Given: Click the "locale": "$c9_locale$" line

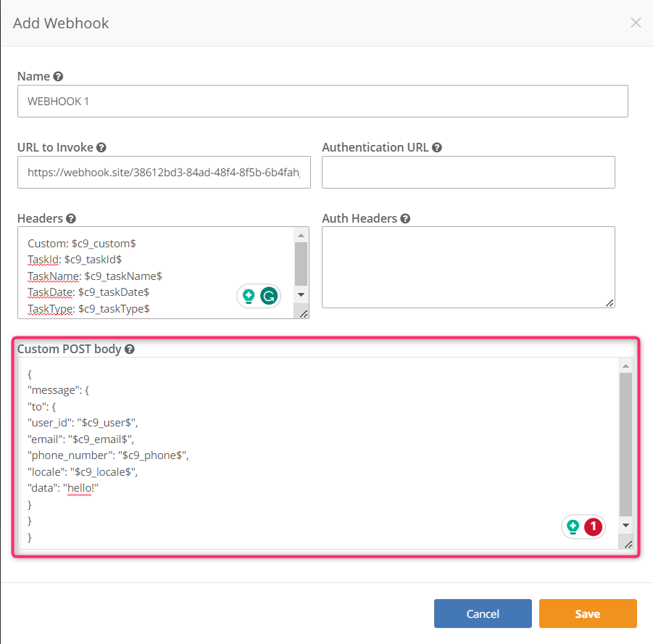Looking at the screenshot, I should pos(83,472).
